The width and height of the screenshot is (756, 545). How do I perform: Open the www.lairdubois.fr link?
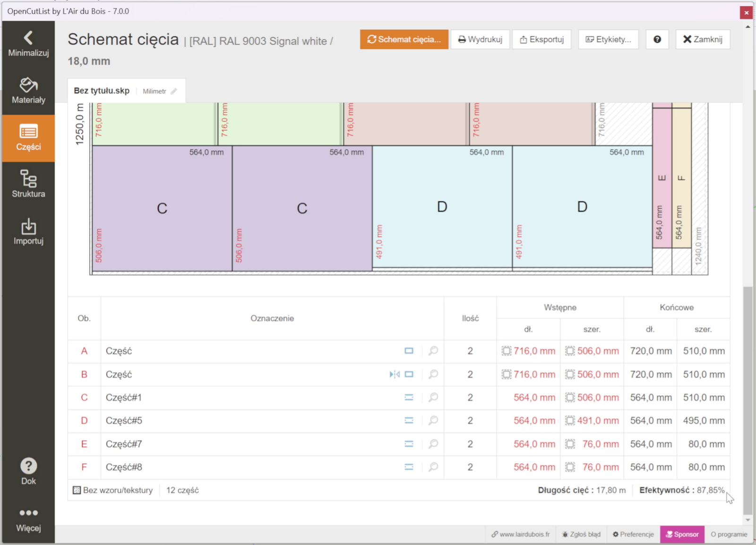coord(520,534)
